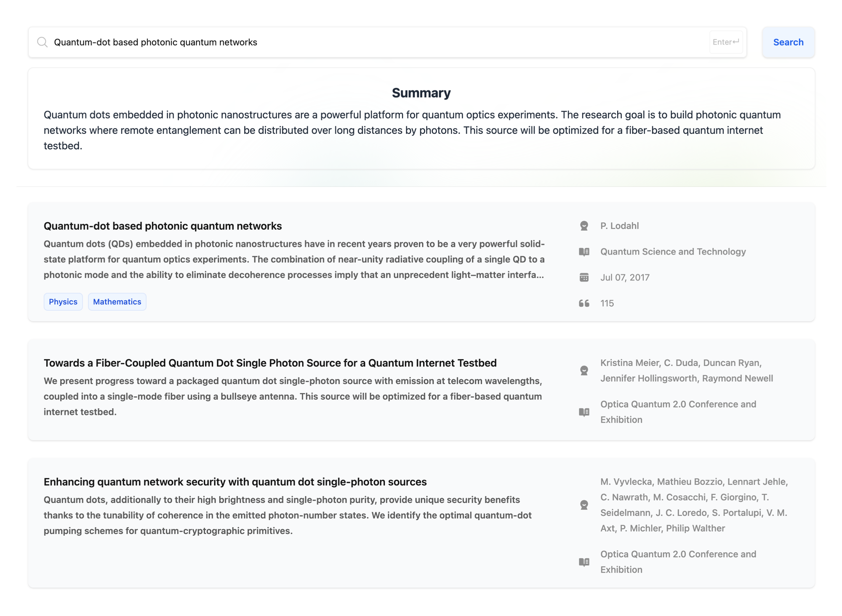Viewport: 842px width, 616px height.
Task: Click the Summary heading
Action: pos(421,93)
